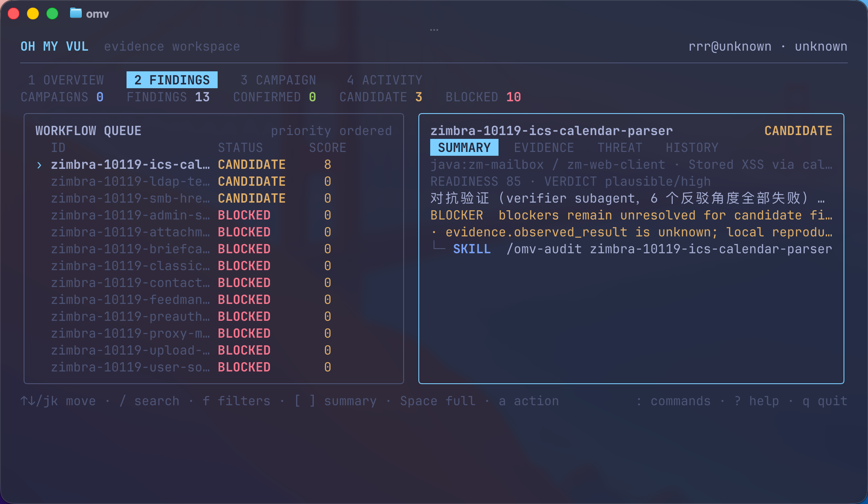This screenshot has height=504, width=868.
Task: Click the java:zm-mailbox Stored XSS line
Action: pos(631,165)
